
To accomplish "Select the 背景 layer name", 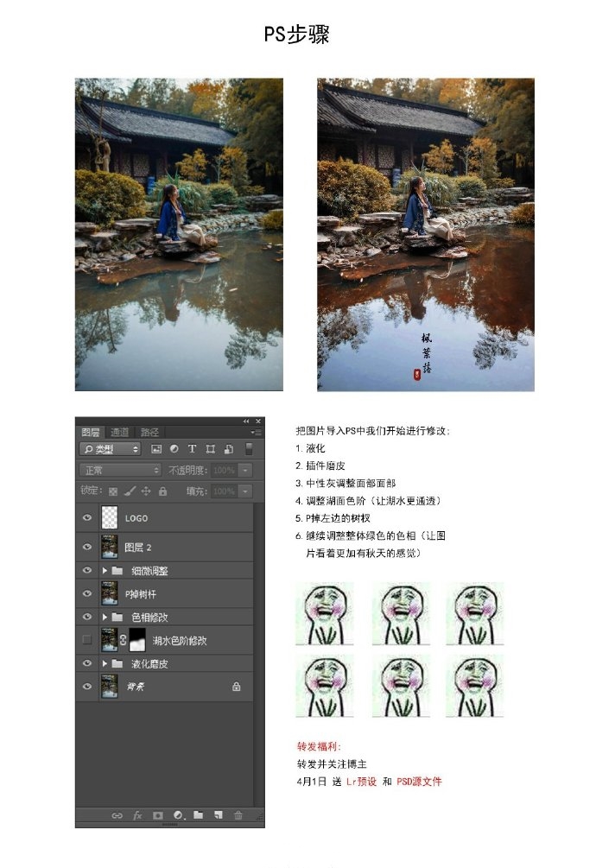I will [x=136, y=687].
